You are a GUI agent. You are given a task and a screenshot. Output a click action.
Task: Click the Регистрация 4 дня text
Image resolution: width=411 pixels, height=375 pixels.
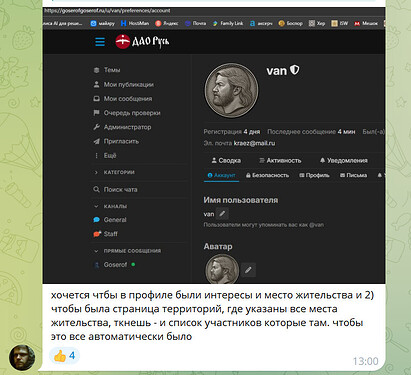pos(232,132)
